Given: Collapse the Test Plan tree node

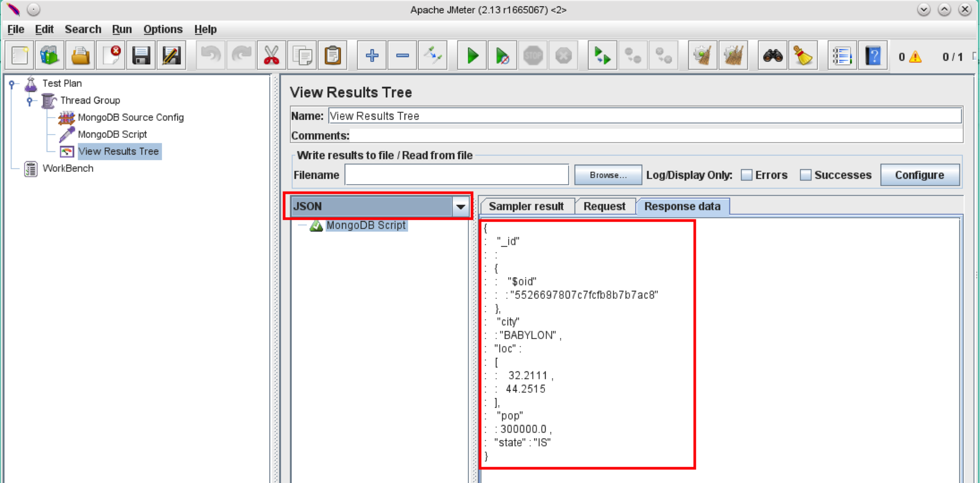Looking at the screenshot, I should point(12,84).
